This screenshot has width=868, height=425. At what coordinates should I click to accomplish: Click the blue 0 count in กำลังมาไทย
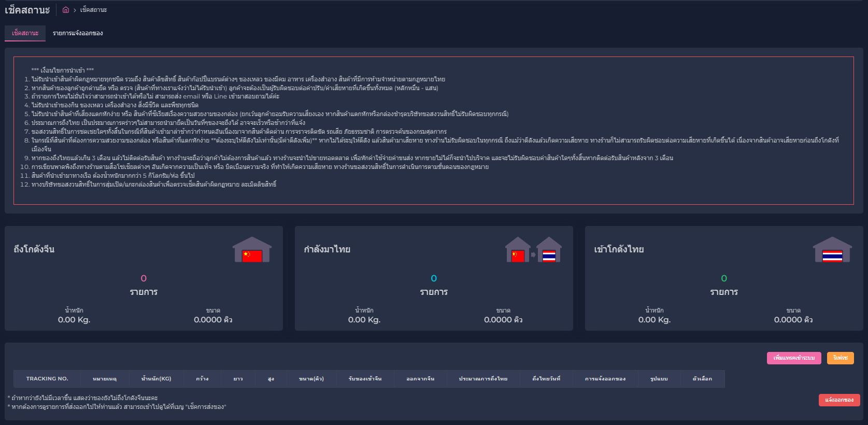[434, 278]
